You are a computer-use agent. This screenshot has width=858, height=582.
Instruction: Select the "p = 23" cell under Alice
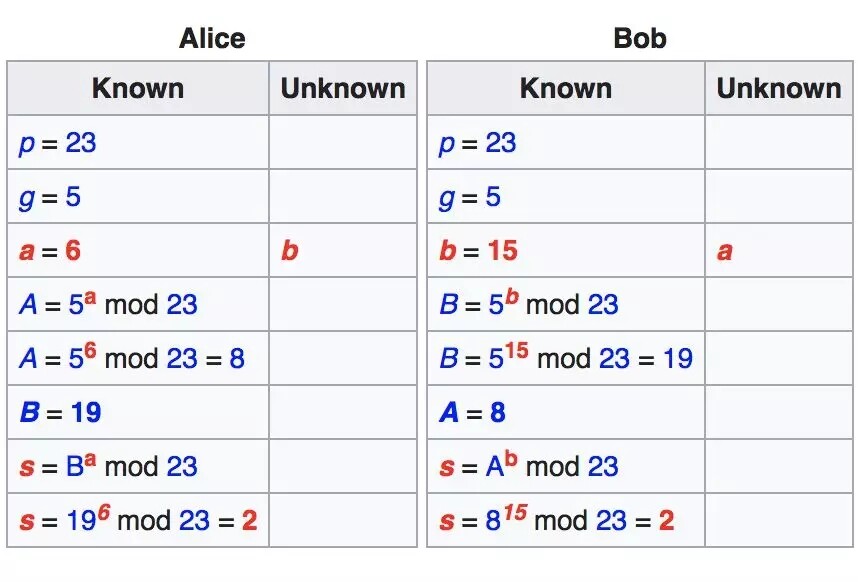[58, 143]
